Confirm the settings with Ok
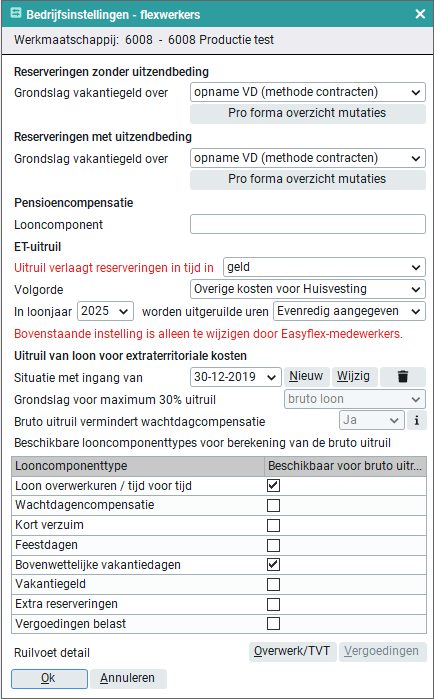 point(49,678)
